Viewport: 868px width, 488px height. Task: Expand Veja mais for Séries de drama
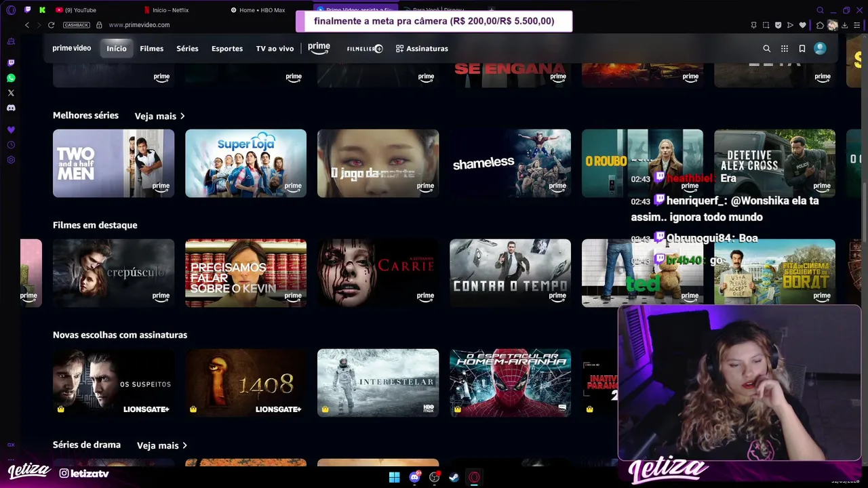162,446
